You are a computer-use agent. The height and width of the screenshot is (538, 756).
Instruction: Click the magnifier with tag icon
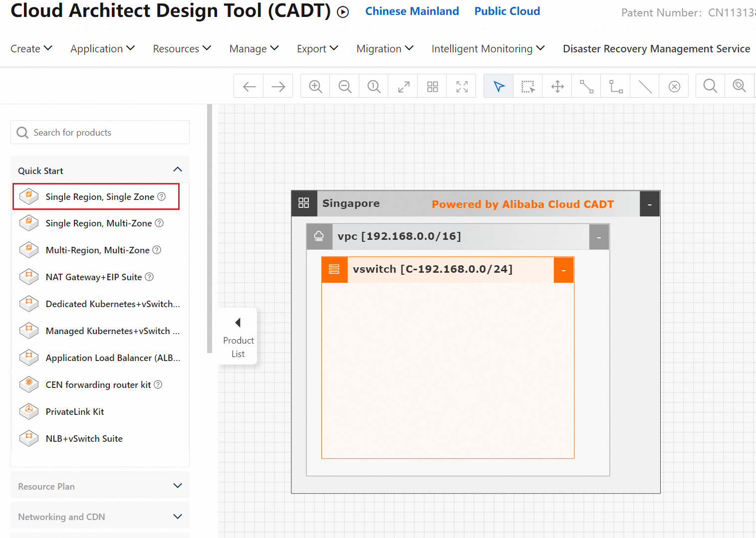(740, 86)
